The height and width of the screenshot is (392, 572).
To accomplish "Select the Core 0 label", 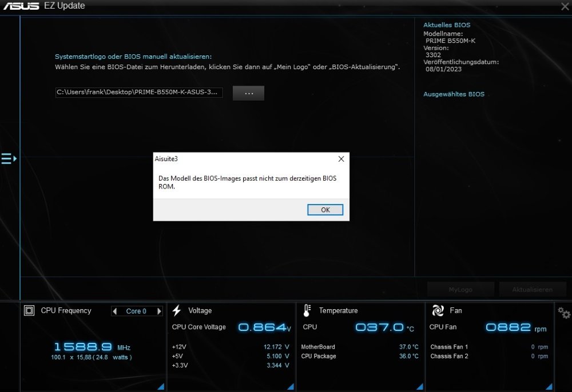I will (136, 311).
